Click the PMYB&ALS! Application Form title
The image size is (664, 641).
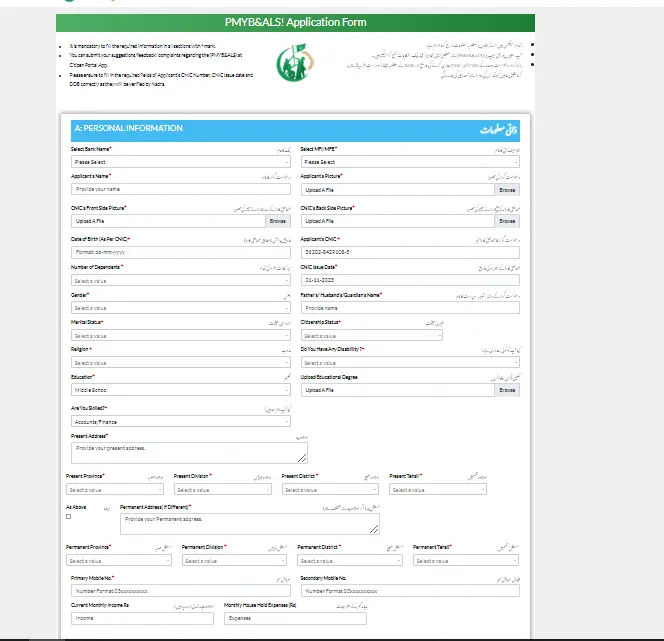[296, 22]
